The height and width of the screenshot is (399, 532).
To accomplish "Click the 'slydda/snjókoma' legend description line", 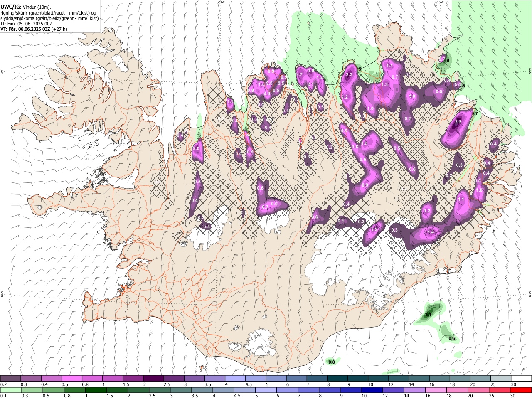I will pos(49,18).
